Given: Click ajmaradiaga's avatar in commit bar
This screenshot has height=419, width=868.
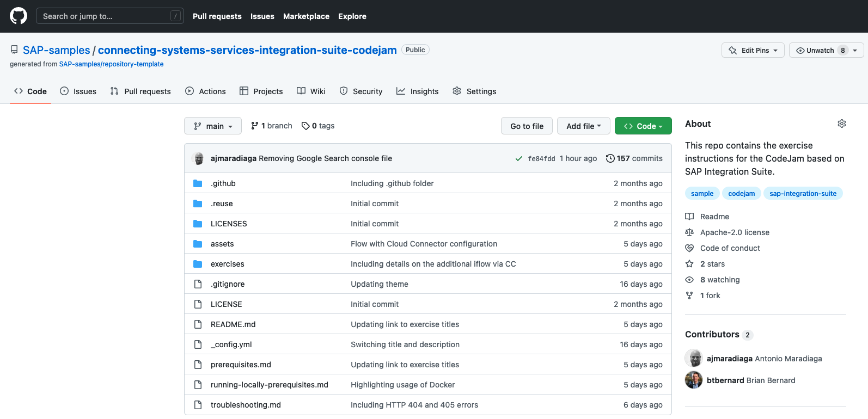Looking at the screenshot, I should pos(199,158).
